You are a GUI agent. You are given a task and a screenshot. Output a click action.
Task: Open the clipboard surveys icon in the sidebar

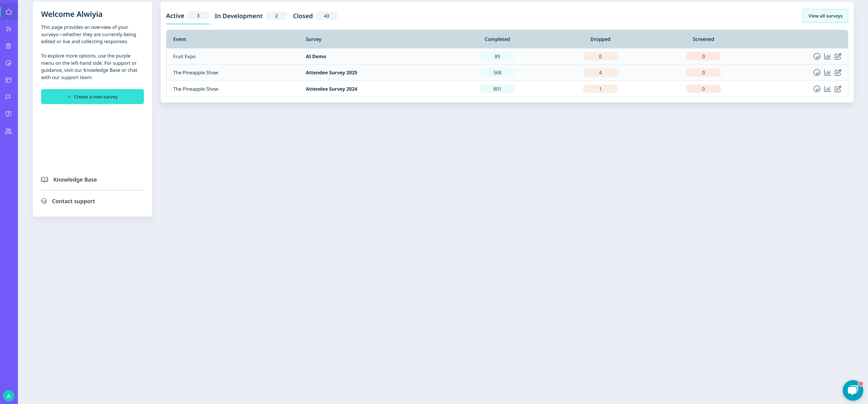click(x=9, y=46)
